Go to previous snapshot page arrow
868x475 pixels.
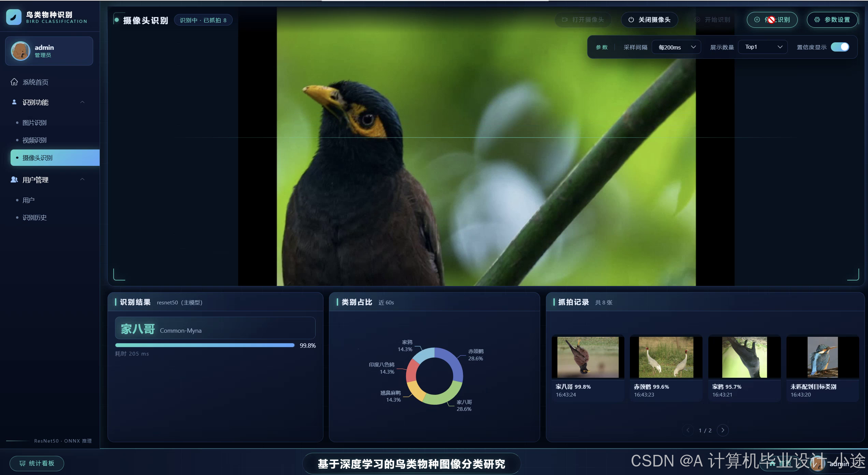[688, 430]
